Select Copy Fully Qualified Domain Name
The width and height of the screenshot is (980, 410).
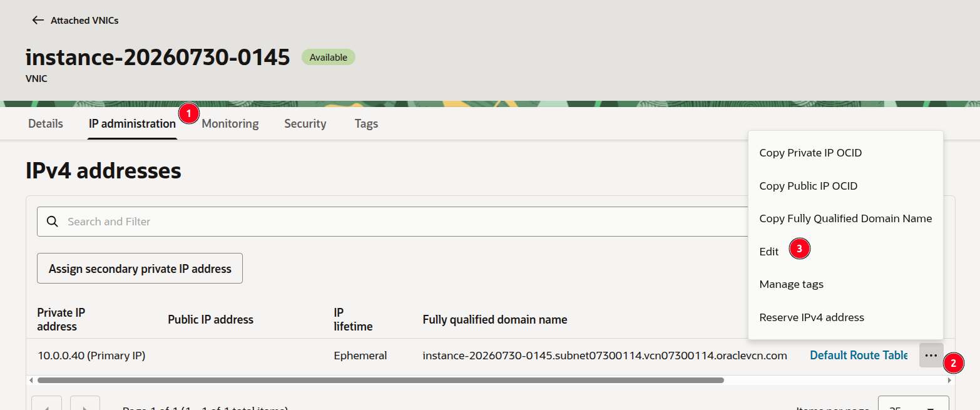845,218
